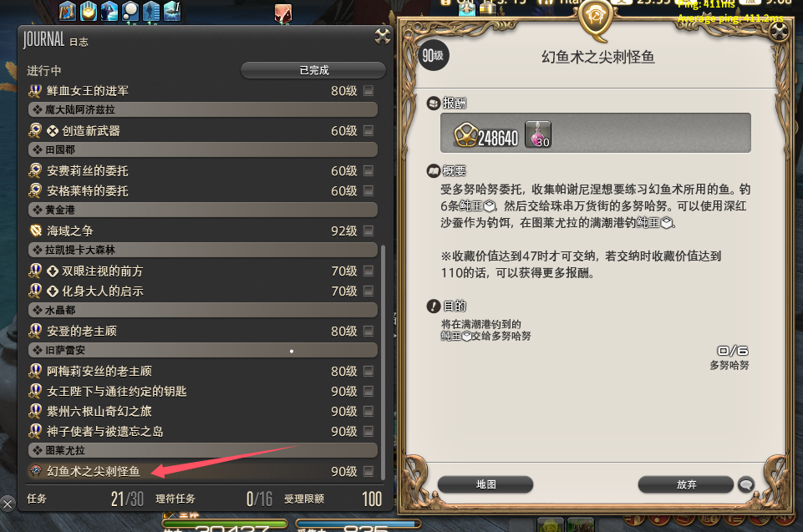This screenshot has width=803, height=532.
Task: Switch to the 已完成 completed quests tab
Action: (313, 70)
